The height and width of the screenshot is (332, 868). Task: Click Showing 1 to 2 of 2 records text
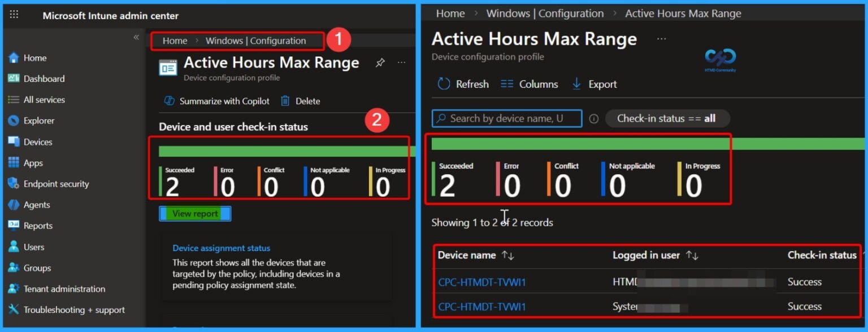492,223
